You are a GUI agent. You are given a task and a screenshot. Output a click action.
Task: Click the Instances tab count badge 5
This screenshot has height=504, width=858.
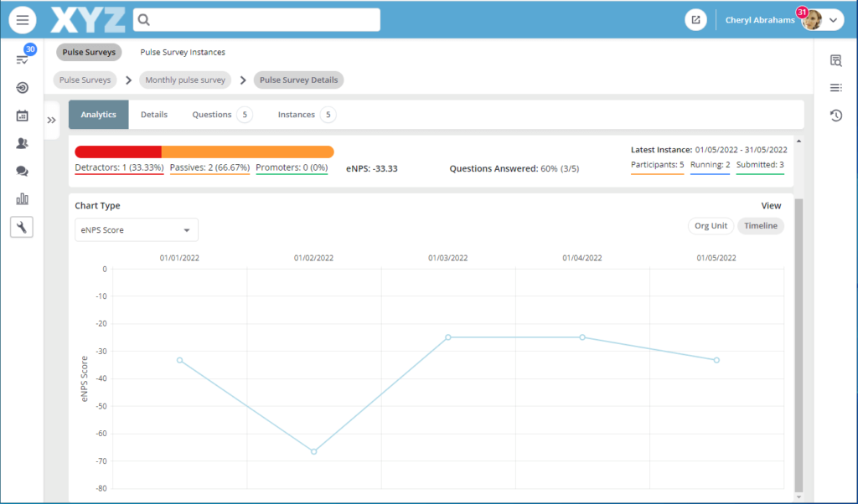coord(328,114)
